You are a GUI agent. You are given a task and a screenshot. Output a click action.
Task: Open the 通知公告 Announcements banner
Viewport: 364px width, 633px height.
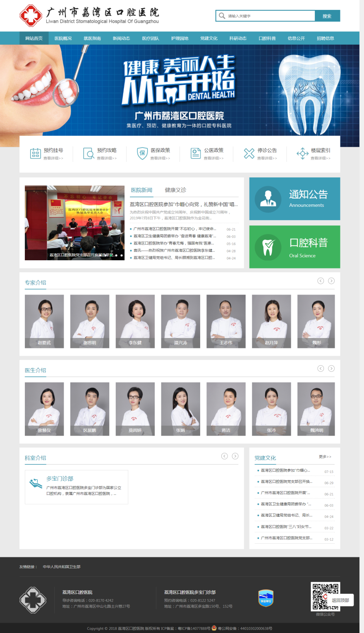pyautogui.click(x=295, y=199)
